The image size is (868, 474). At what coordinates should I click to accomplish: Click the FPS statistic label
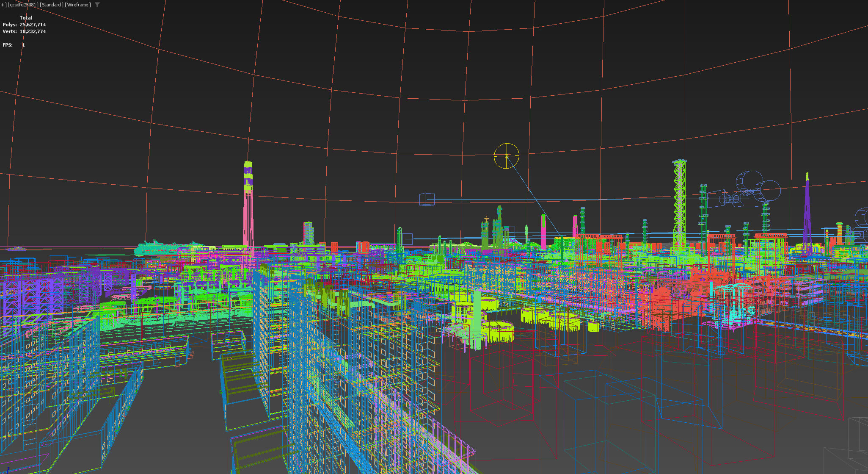tap(8, 45)
